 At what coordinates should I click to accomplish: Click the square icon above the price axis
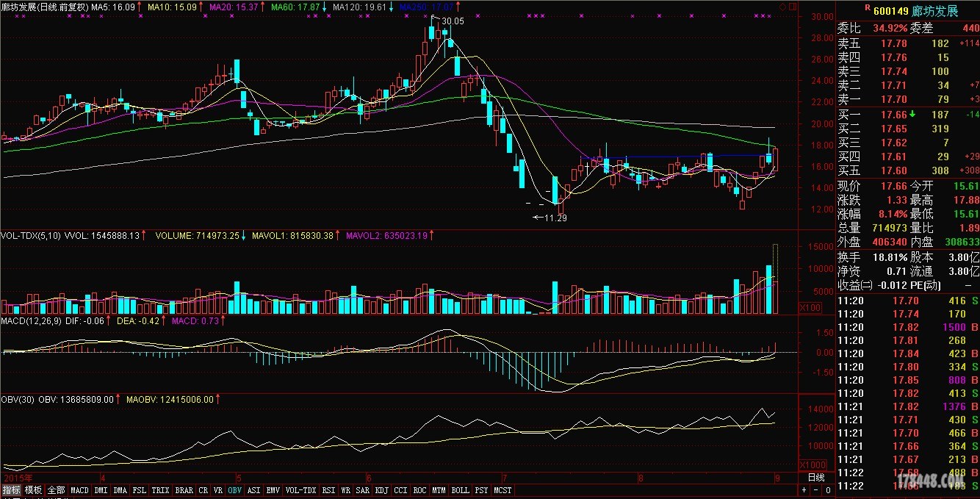tap(790, 6)
